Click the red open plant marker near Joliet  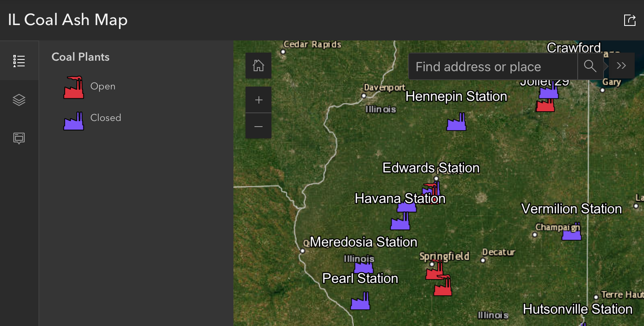545,106
